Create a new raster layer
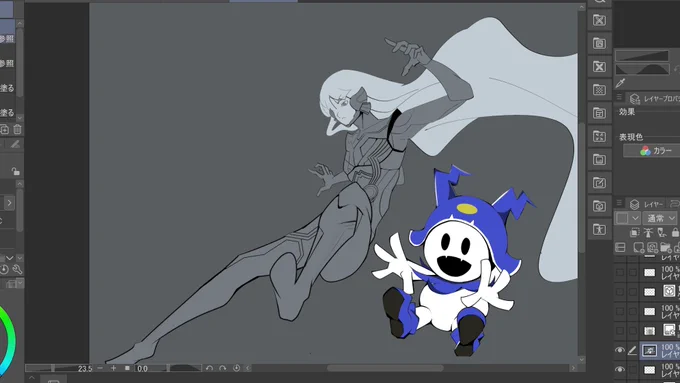Image resolution: width=680 pixels, height=383 pixels. point(638,247)
